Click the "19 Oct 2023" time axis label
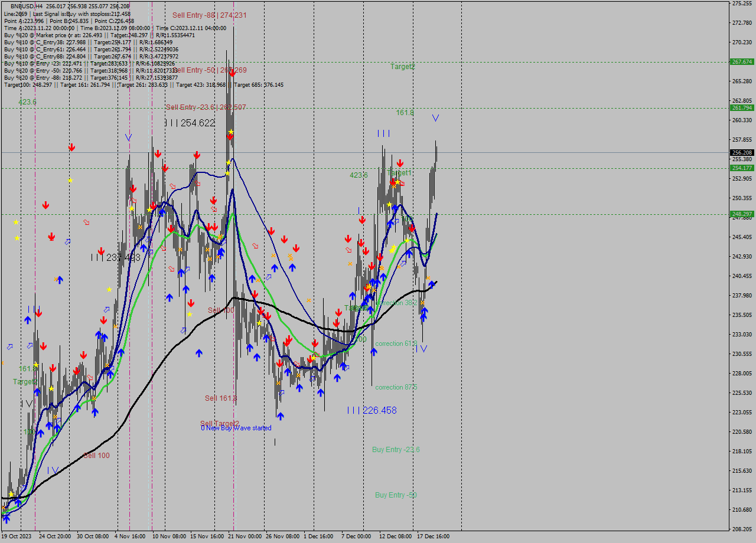The height and width of the screenshot is (543, 756). [x=18, y=536]
